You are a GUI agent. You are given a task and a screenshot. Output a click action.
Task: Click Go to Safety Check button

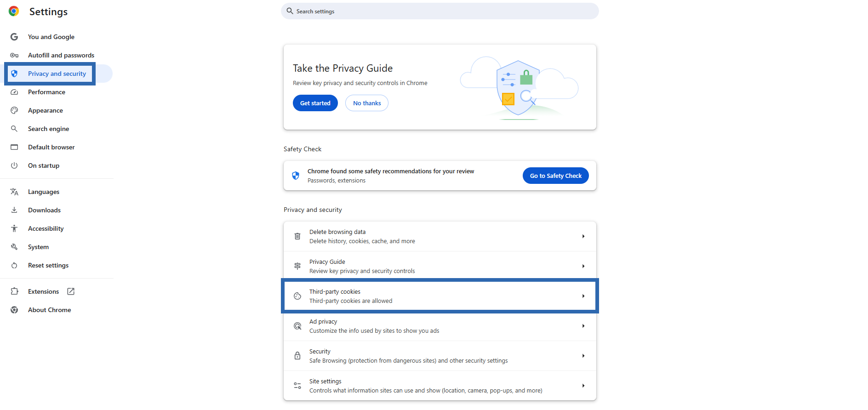click(556, 176)
